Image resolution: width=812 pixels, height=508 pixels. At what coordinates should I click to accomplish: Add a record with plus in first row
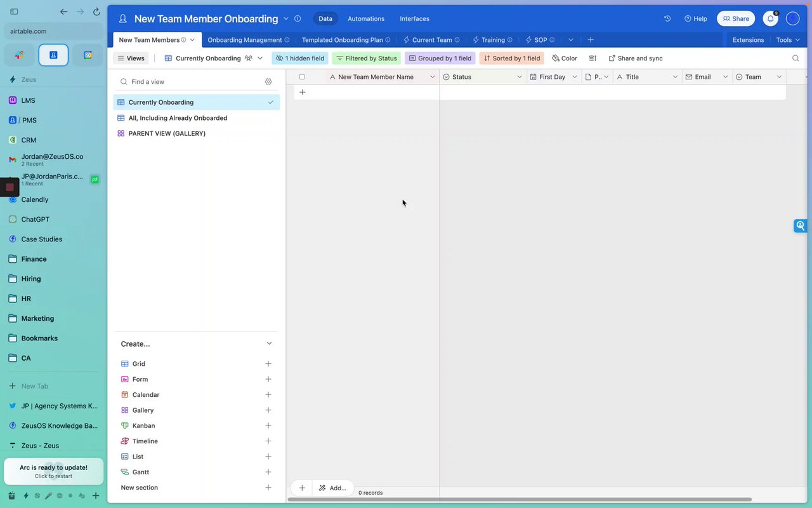click(x=302, y=92)
